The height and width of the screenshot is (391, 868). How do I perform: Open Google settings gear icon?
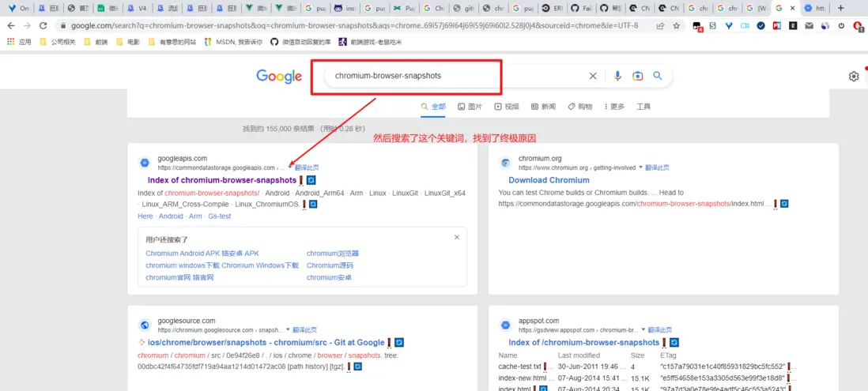click(854, 77)
